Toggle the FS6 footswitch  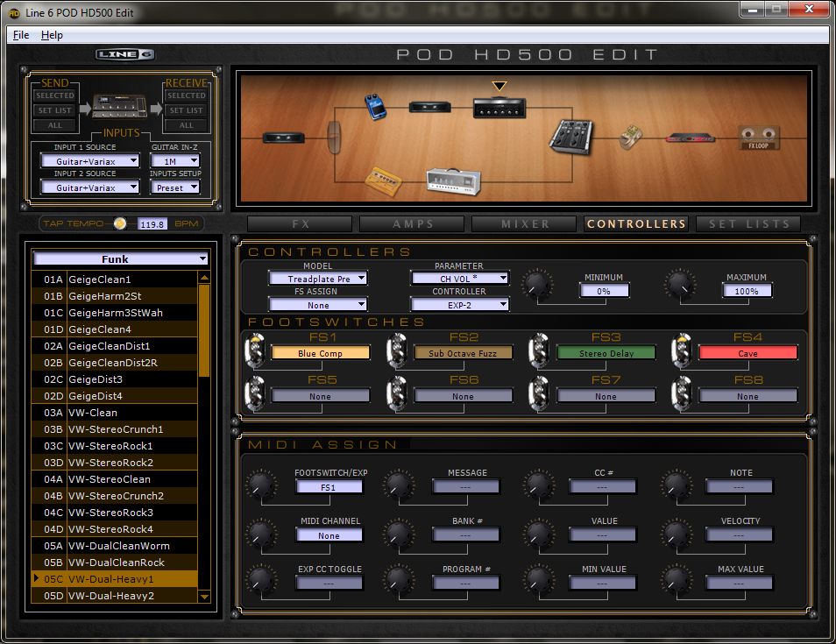tap(397, 393)
